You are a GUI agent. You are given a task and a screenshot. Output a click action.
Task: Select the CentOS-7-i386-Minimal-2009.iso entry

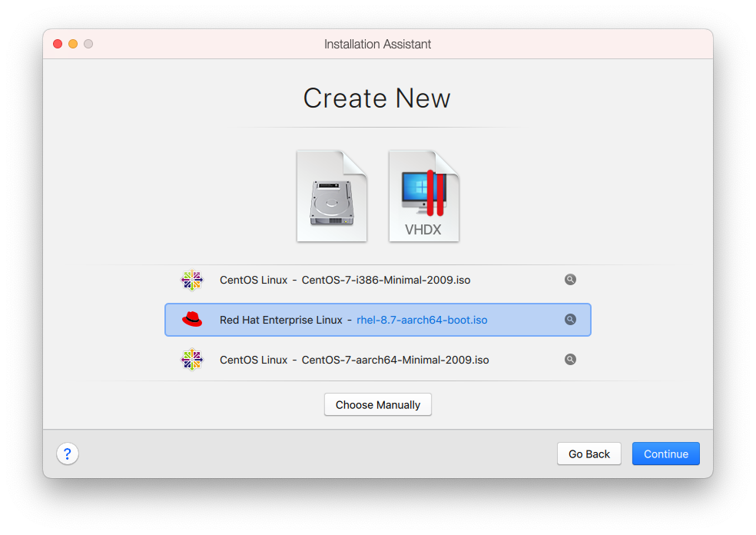(x=344, y=281)
